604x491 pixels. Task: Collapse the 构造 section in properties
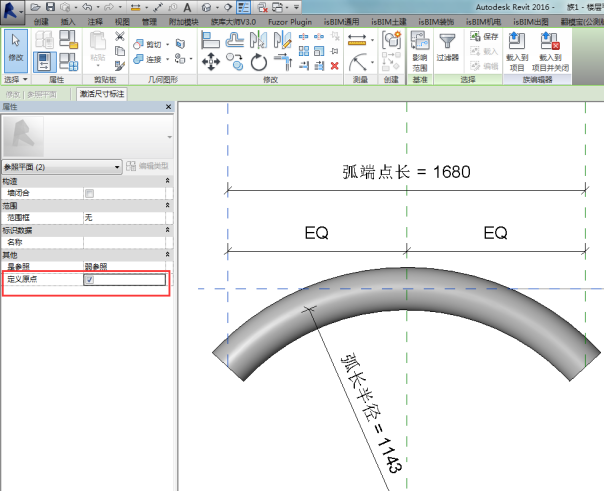click(167, 180)
